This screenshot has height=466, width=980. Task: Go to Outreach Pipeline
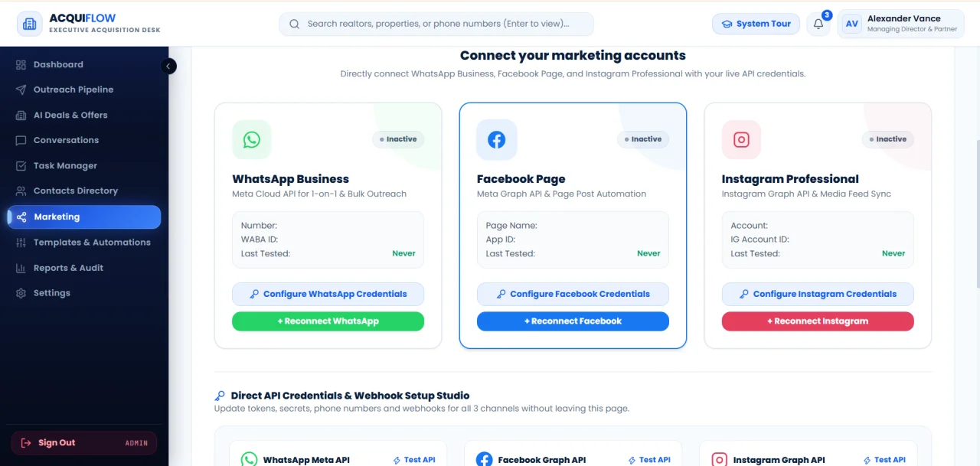click(x=84, y=90)
